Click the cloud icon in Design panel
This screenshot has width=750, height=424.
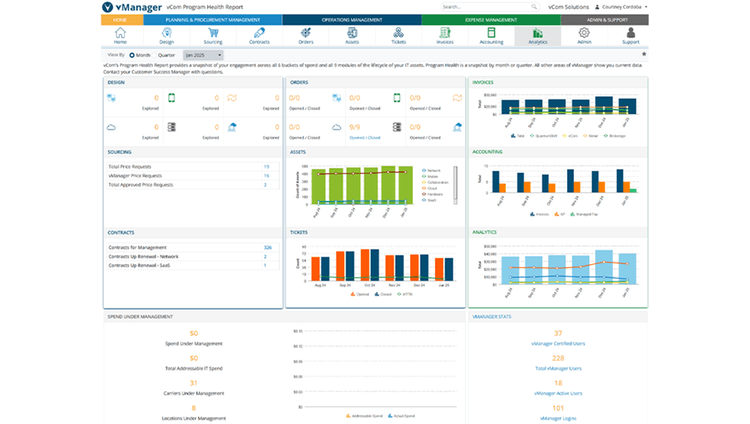111,127
